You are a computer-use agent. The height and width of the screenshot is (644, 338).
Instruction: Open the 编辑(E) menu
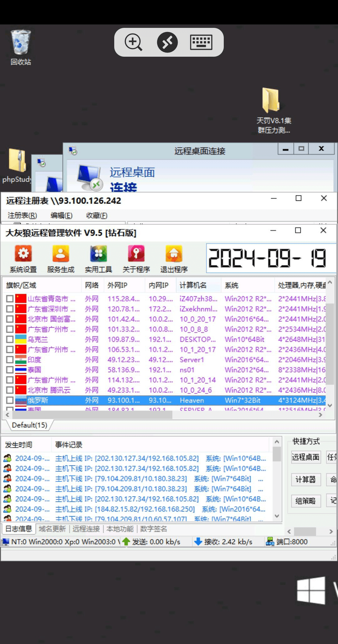point(61,216)
